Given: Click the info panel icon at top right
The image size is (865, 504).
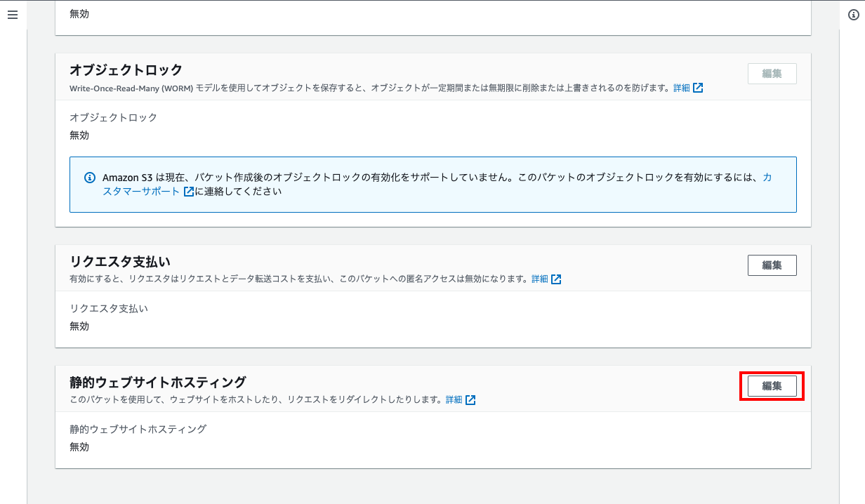Looking at the screenshot, I should tap(853, 15).
